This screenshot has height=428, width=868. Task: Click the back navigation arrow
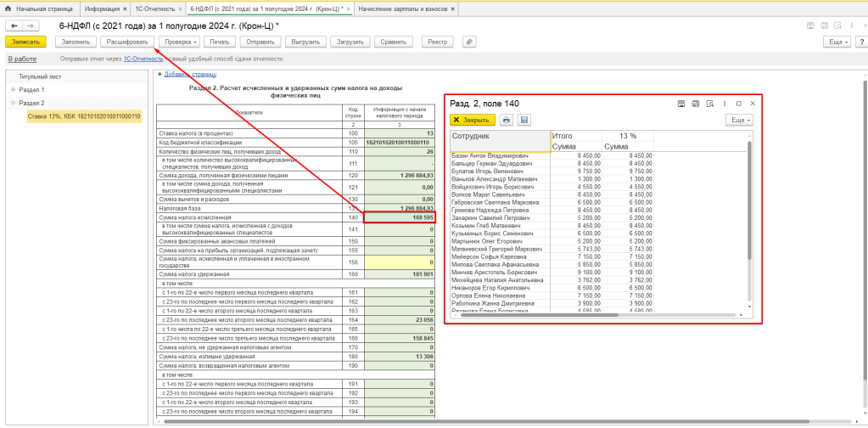click(x=14, y=25)
